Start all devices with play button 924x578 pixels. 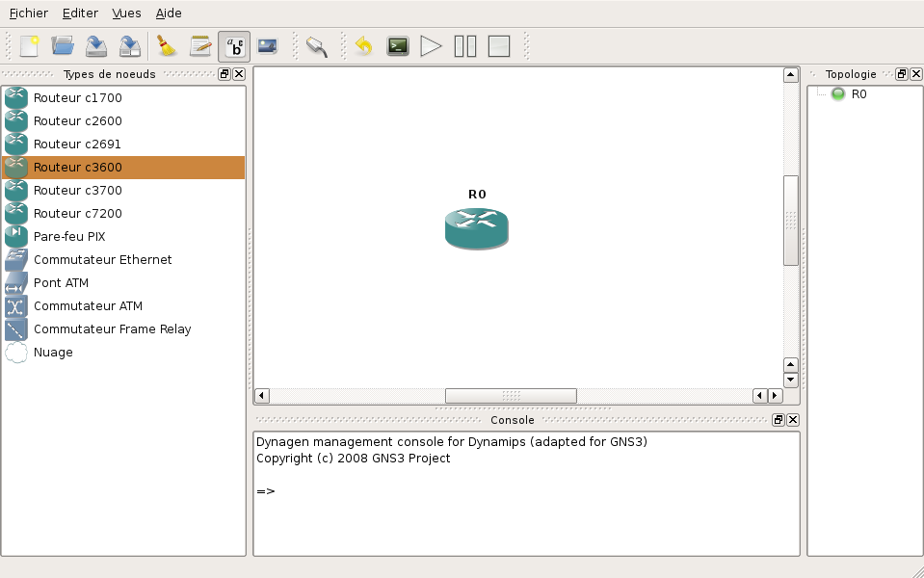432,46
